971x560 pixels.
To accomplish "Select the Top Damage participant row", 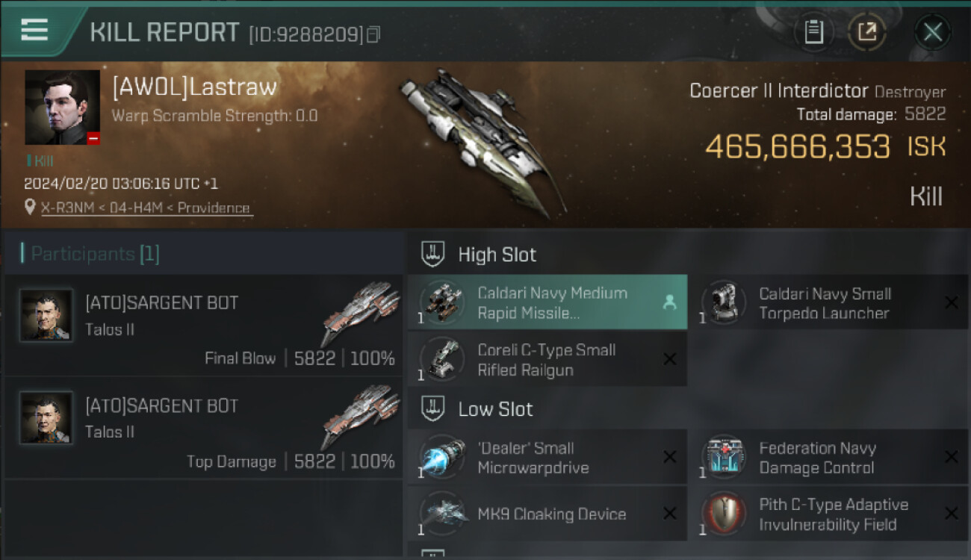I will [203, 429].
